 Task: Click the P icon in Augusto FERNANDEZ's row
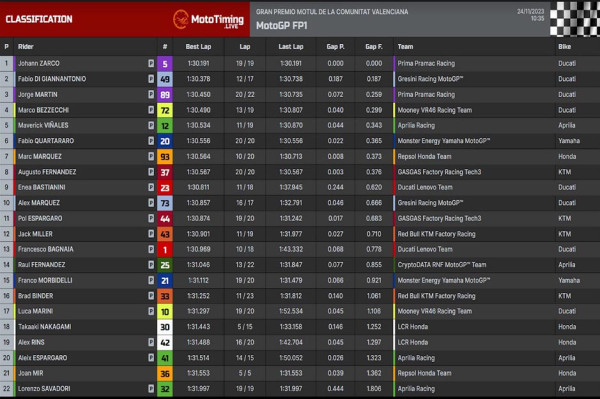[x=151, y=172]
